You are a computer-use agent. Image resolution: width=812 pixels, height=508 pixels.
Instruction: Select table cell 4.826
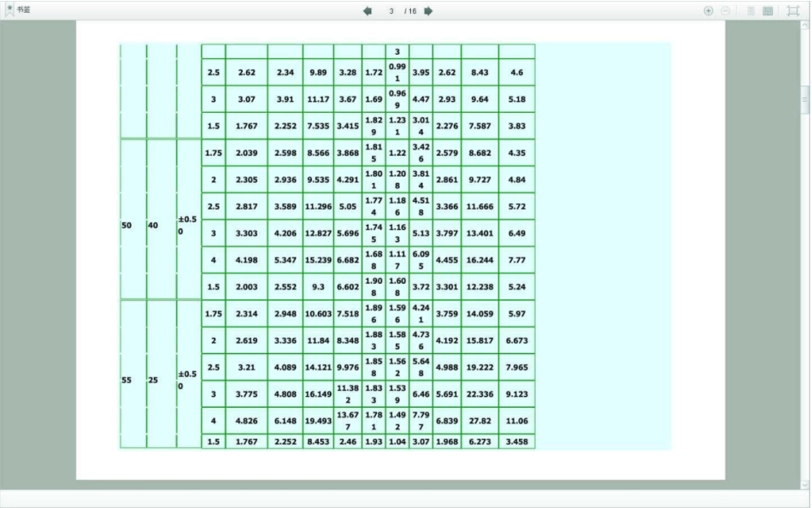tap(246, 421)
